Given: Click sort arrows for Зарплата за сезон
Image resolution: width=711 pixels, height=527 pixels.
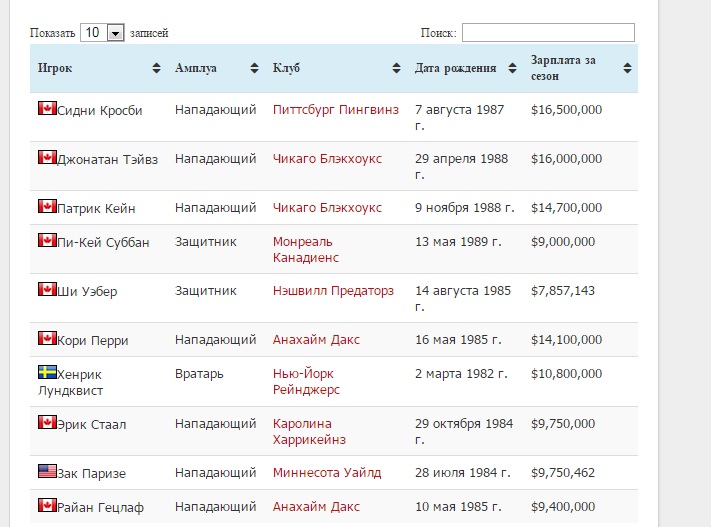Looking at the screenshot, I should click(x=628, y=68).
